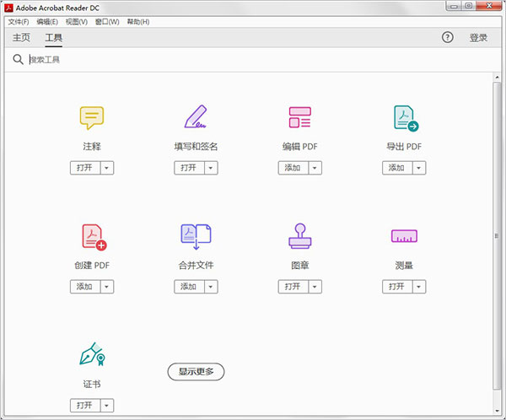Switch to the 主页 tab
Image resolution: width=506 pixels, height=420 pixels.
[22, 38]
